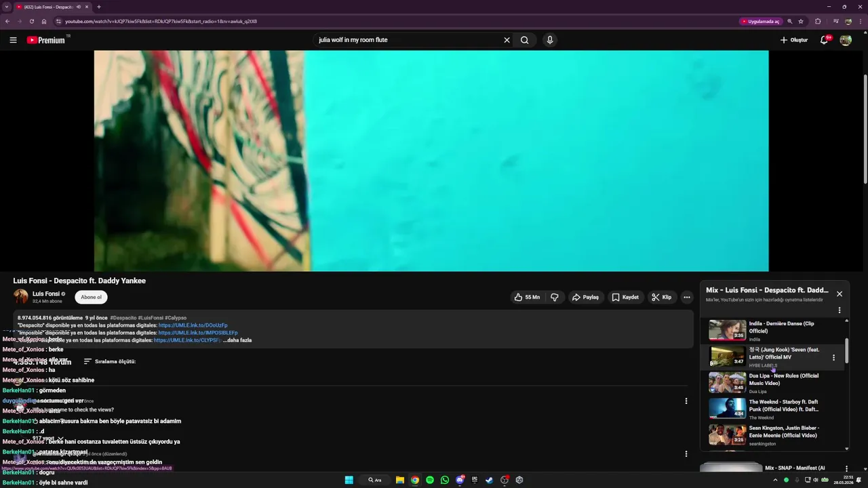
Task: Open a new browser tab
Action: click(x=99, y=7)
